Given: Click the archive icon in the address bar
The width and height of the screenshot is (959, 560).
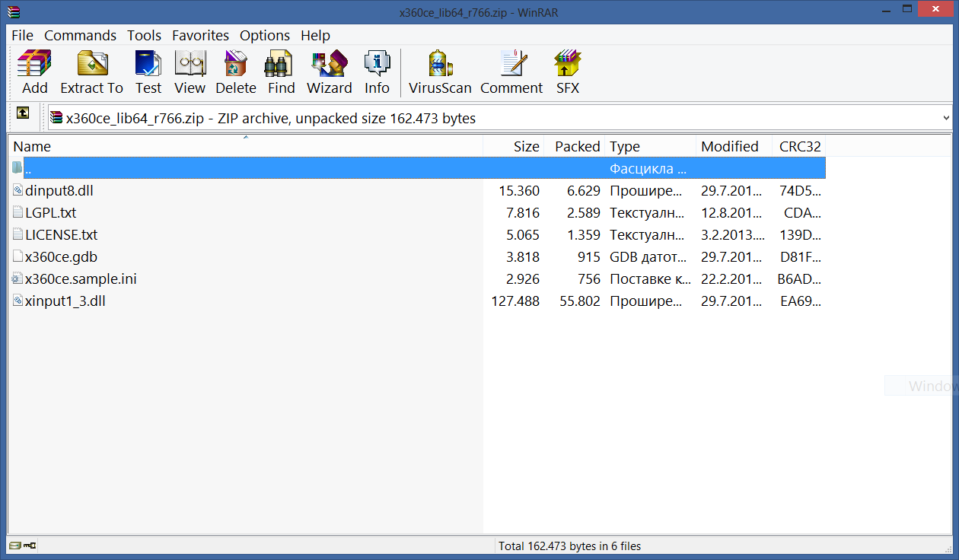Looking at the screenshot, I should pyautogui.click(x=56, y=118).
